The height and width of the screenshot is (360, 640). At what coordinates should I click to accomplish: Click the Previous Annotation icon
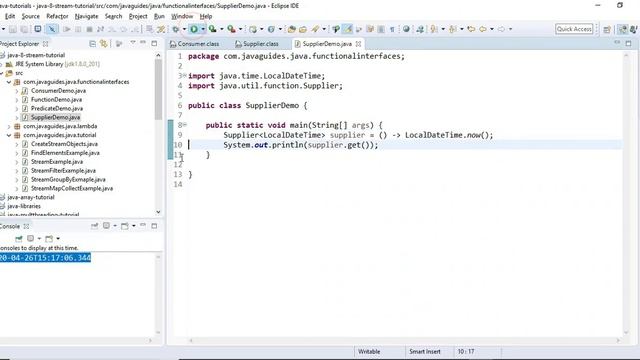453,29
